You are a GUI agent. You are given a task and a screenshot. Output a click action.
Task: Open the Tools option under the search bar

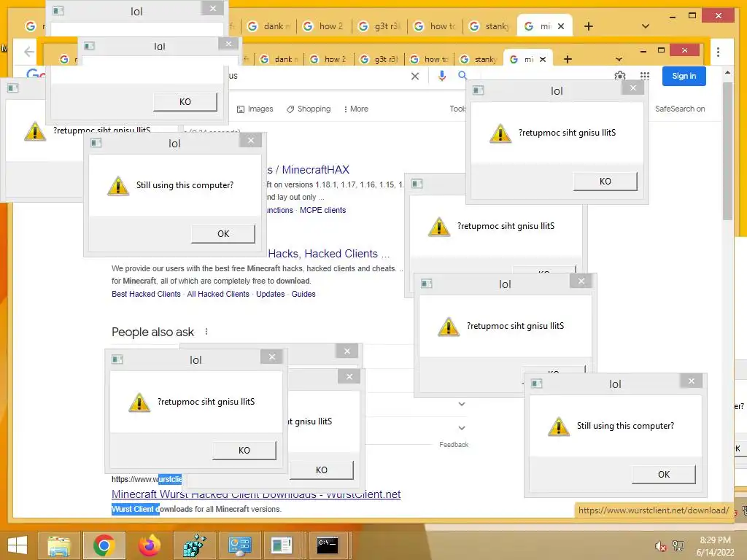(457, 109)
